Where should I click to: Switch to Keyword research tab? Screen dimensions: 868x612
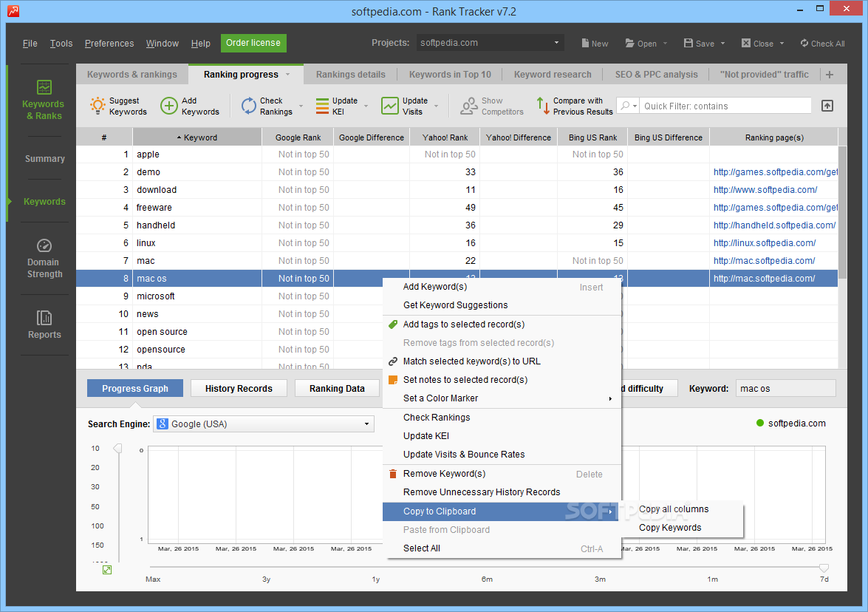click(x=553, y=74)
